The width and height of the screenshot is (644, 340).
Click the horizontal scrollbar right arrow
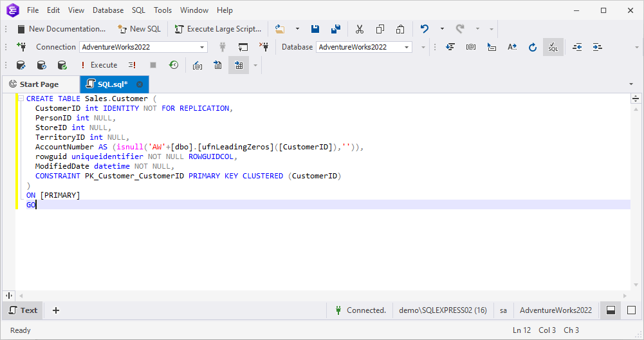tap(625, 296)
